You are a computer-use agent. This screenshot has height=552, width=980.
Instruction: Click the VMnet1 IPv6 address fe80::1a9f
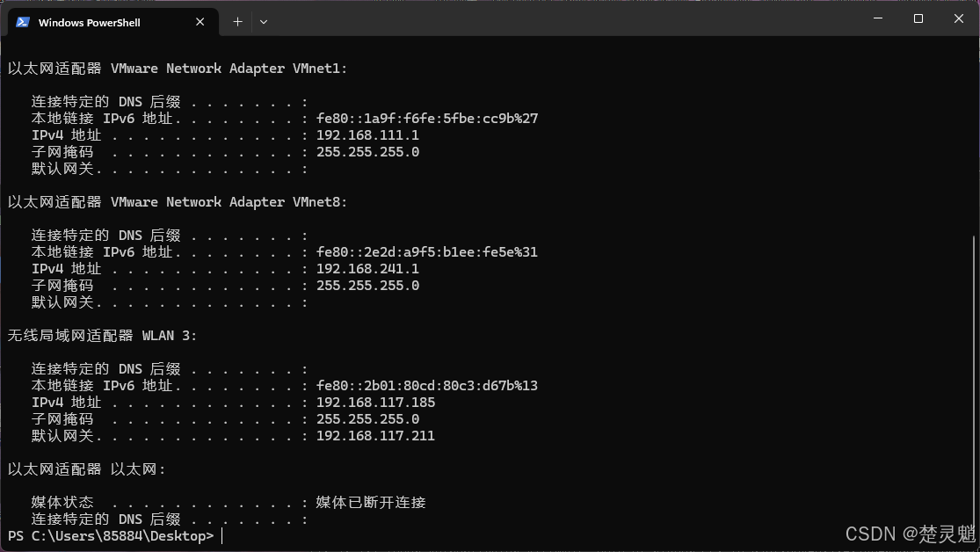[x=427, y=118]
